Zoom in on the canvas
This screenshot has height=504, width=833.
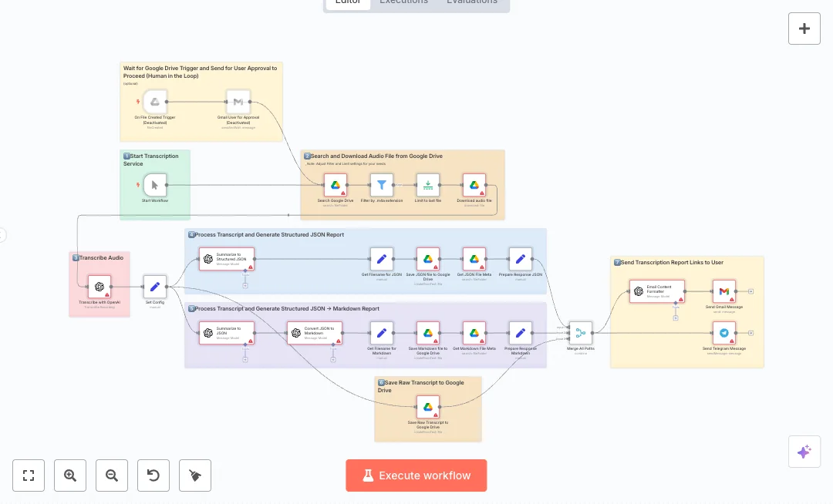(x=70, y=475)
